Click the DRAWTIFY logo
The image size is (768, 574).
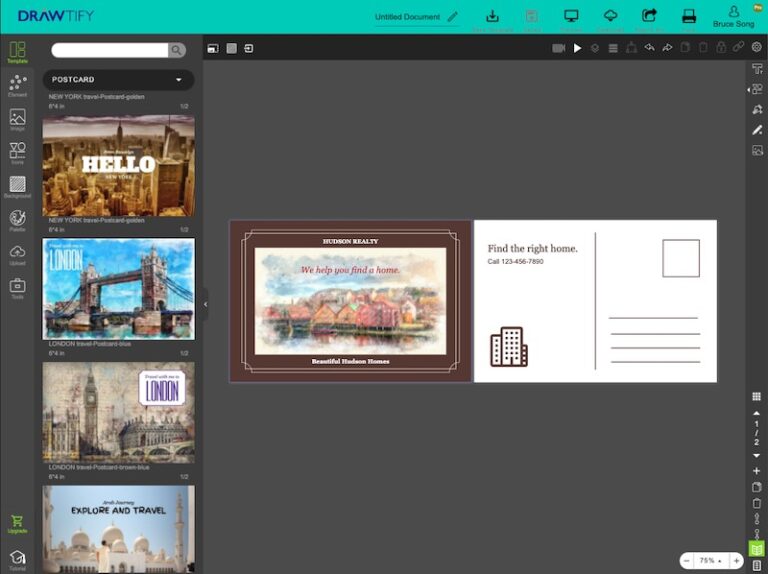point(56,16)
